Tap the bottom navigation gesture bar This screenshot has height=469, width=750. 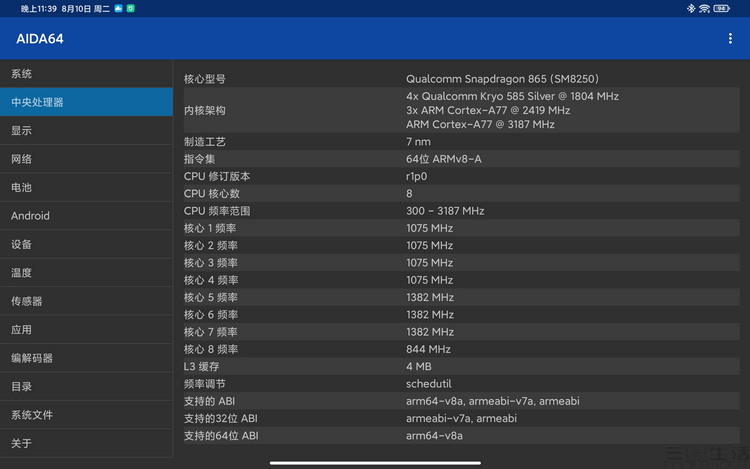pos(375,463)
